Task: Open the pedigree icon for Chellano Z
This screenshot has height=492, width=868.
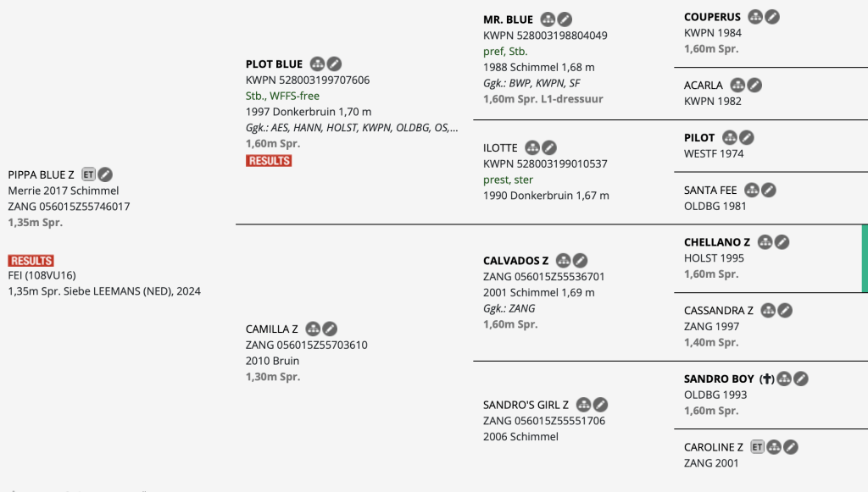Action: (765, 243)
